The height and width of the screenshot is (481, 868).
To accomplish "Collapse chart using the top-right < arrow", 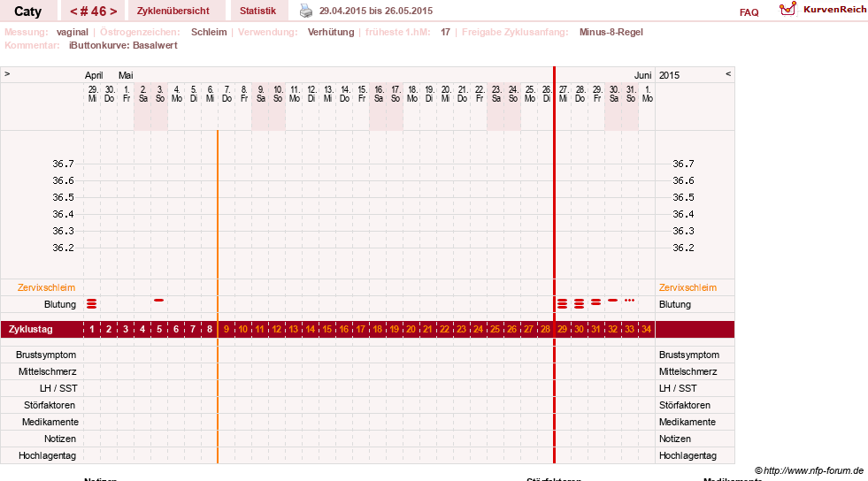I will pyautogui.click(x=728, y=73).
